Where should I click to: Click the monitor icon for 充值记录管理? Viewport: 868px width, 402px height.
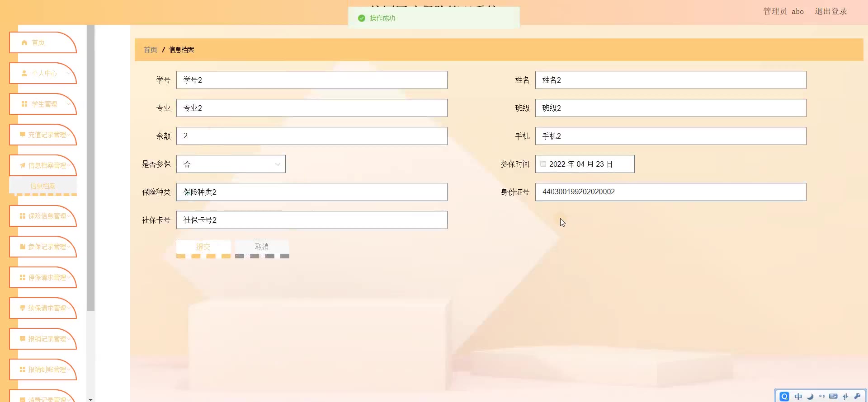coord(23,135)
